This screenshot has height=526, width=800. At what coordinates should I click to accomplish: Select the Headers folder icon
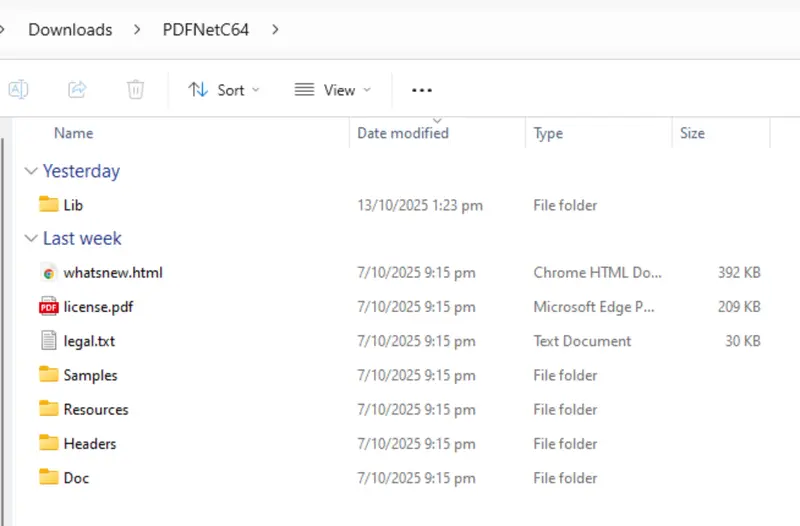point(48,442)
